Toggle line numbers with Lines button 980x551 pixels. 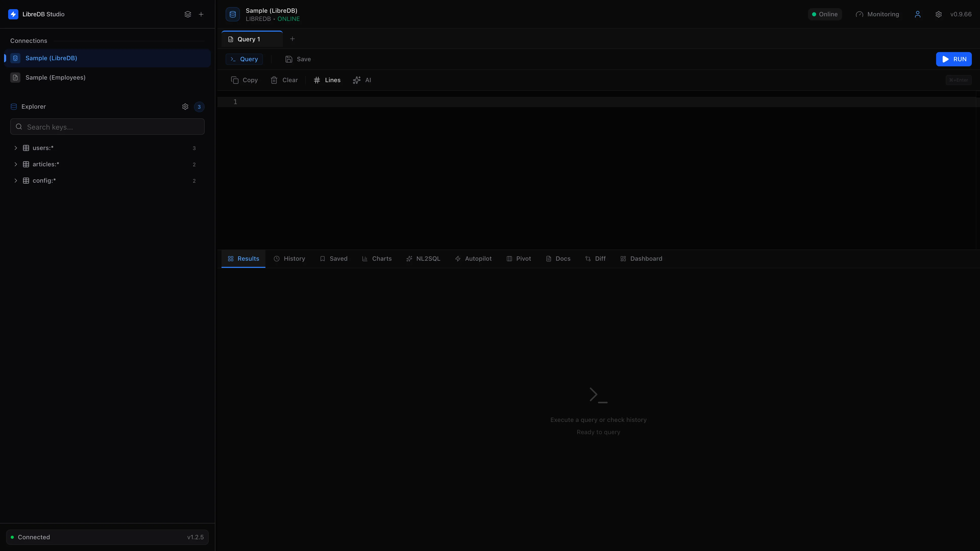click(327, 80)
